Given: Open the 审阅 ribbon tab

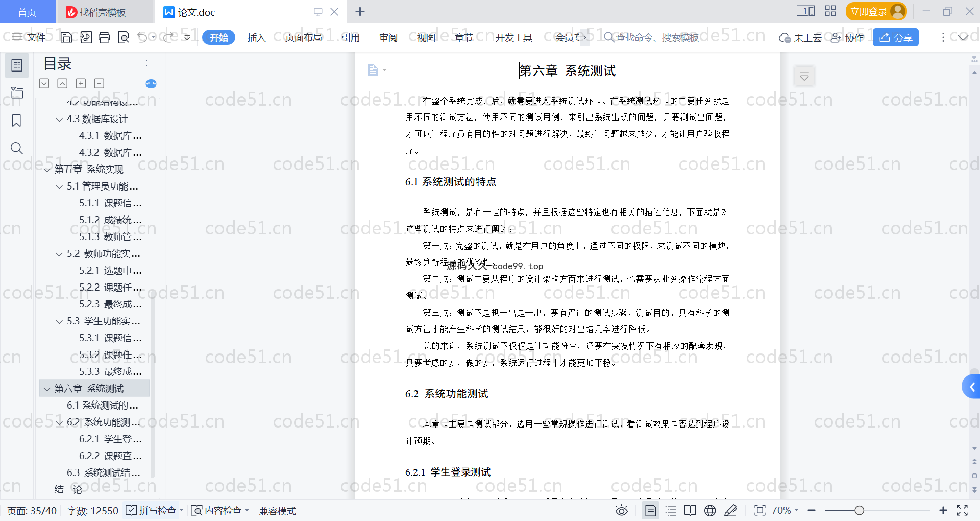Looking at the screenshot, I should tap(388, 37).
